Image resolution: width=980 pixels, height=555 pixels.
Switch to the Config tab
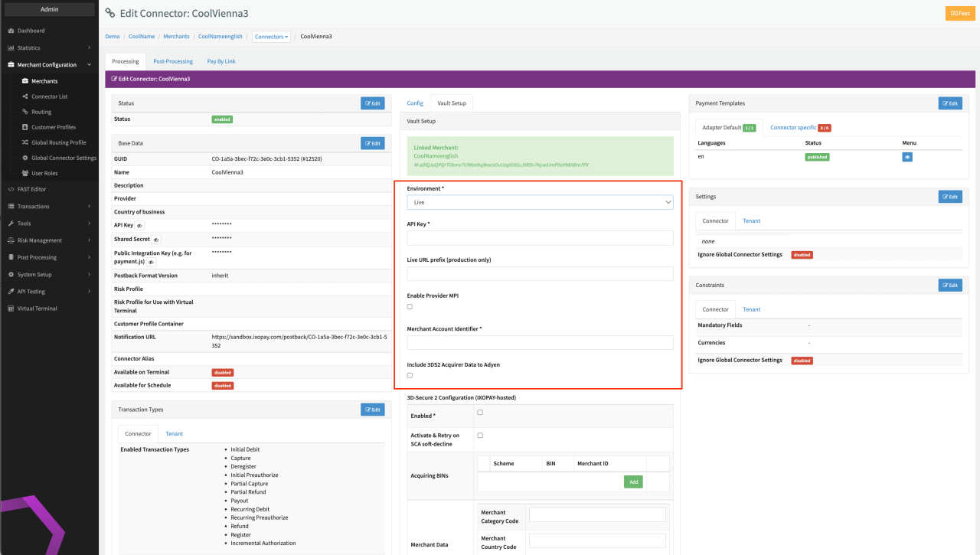coord(415,103)
